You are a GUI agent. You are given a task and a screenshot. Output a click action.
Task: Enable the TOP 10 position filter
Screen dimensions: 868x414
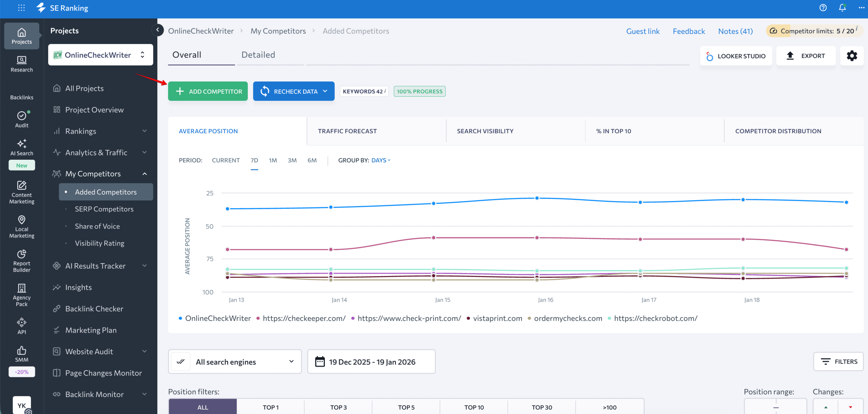[x=474, y=407]
